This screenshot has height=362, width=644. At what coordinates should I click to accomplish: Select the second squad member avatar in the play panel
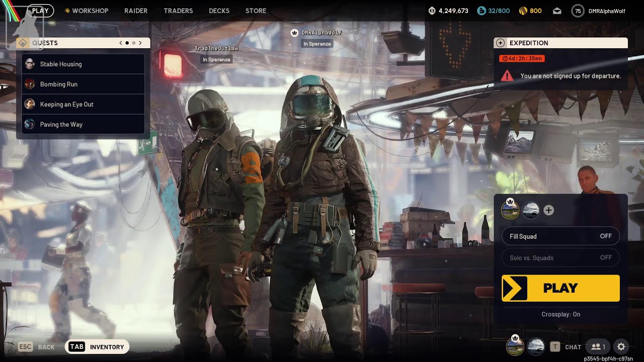tap(531, 210)
